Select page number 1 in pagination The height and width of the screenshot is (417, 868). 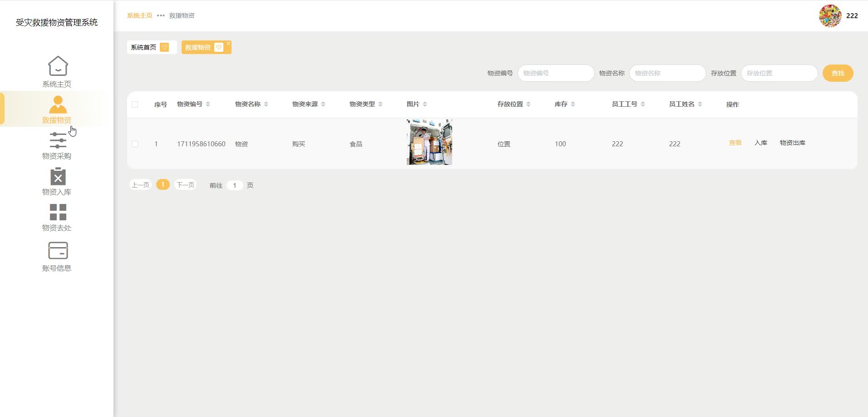click(163, 184)
